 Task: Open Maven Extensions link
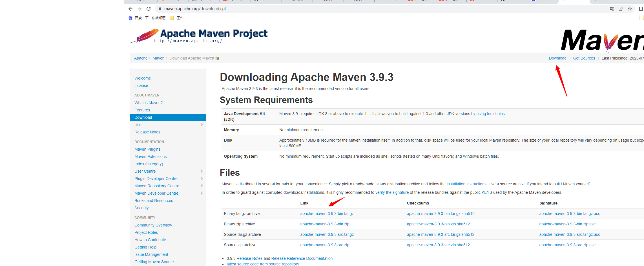tap(151, 157)
